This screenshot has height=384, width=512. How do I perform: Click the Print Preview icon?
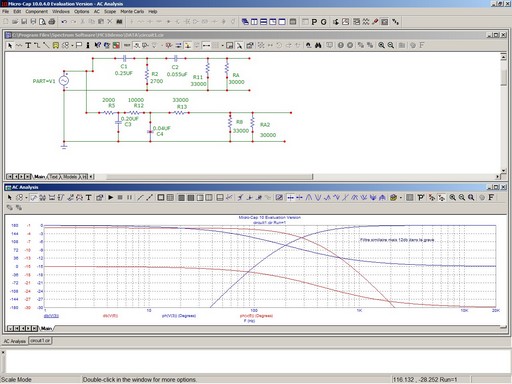point(42,22)
